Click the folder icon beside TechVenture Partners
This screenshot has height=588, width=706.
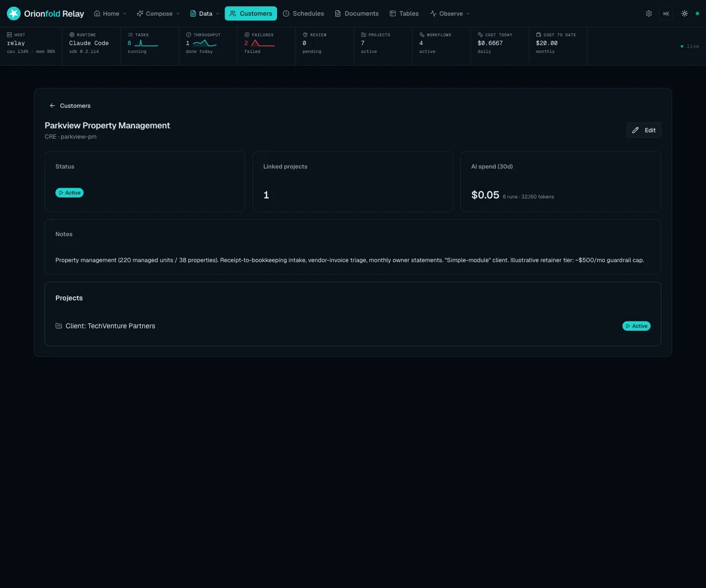pyautogui.click(x=59, y=326)
